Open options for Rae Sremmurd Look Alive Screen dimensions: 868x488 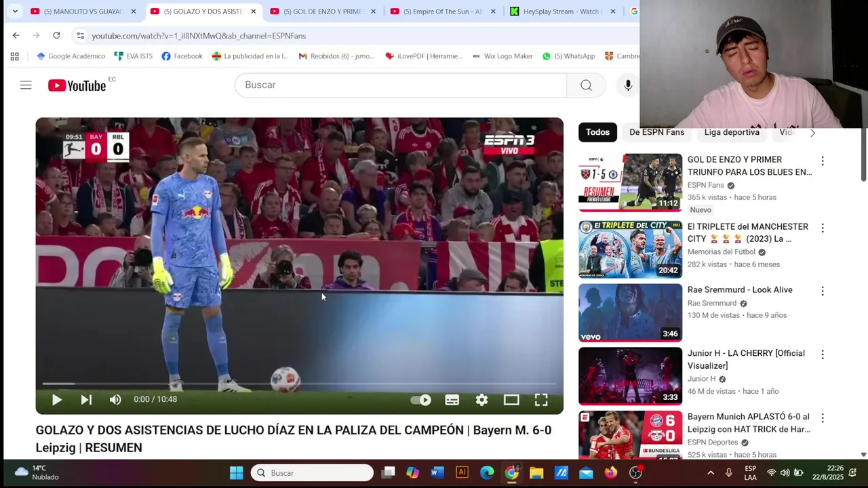point(823,291)
